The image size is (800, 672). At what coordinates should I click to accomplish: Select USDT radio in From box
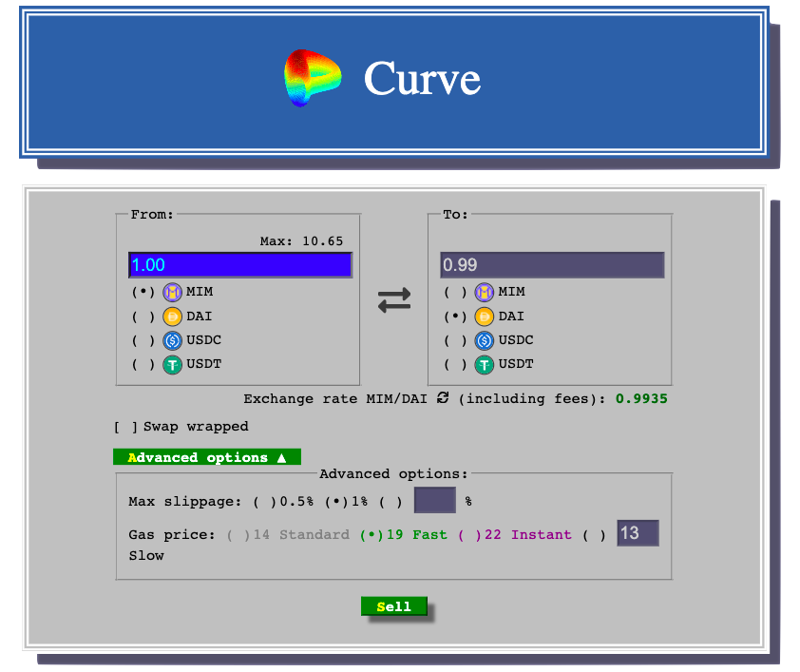(143, 365)
